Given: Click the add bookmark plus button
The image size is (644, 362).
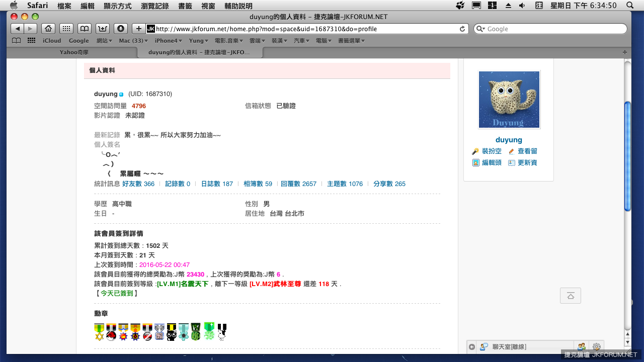Looking at the screenshot, I should coord(139,29).
